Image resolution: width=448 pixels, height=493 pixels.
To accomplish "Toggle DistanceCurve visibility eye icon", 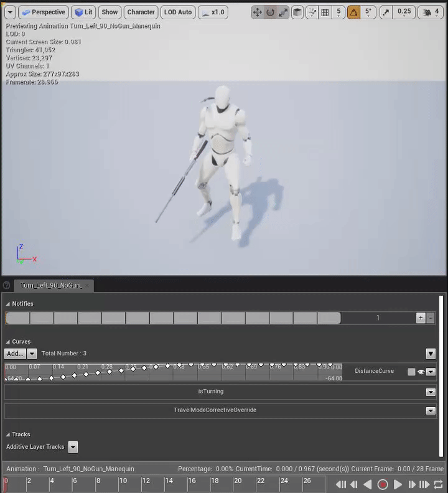I will 421,372.
